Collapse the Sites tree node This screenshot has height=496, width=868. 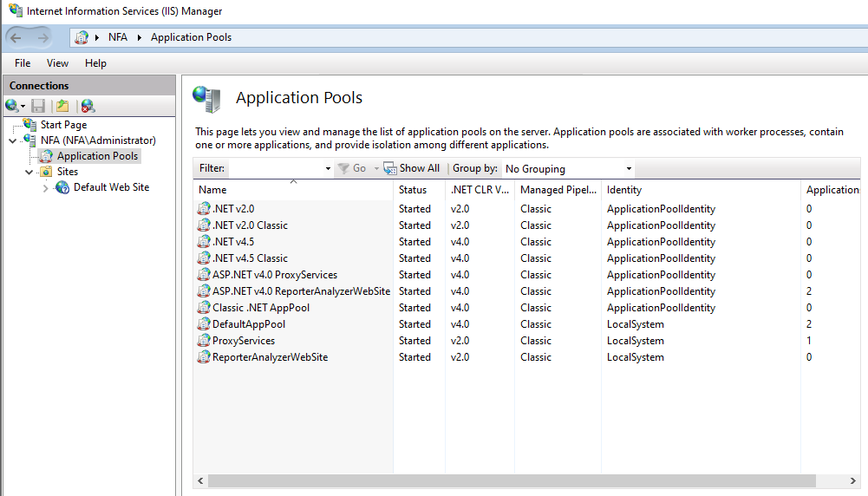tap(29, 173)
